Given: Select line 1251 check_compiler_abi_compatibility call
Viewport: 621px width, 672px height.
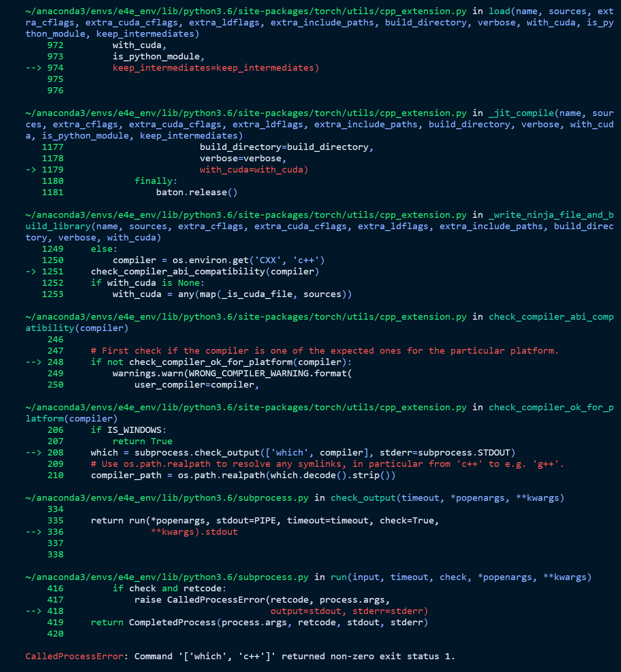Looking at the screenshot, I should tap(205, 271).
